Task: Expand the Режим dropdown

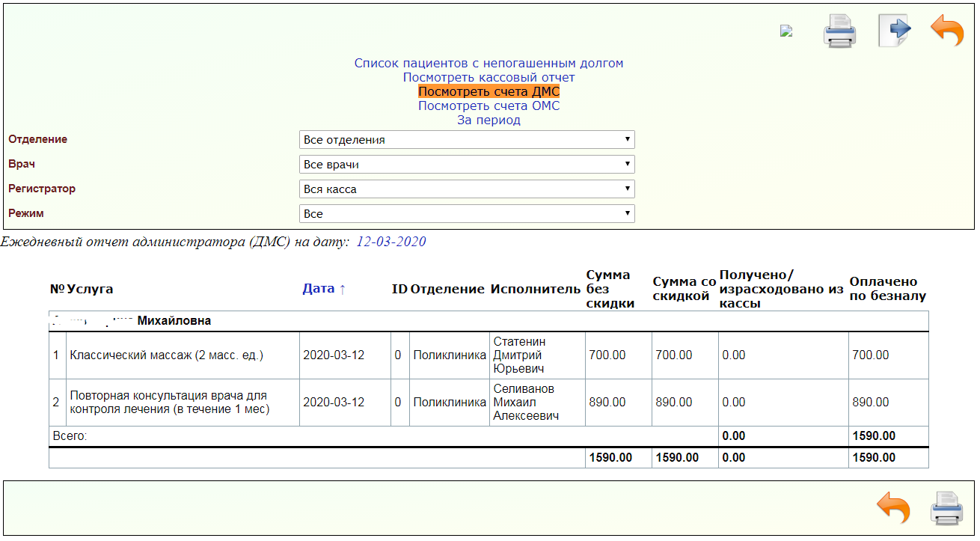Action: point(466,214)
